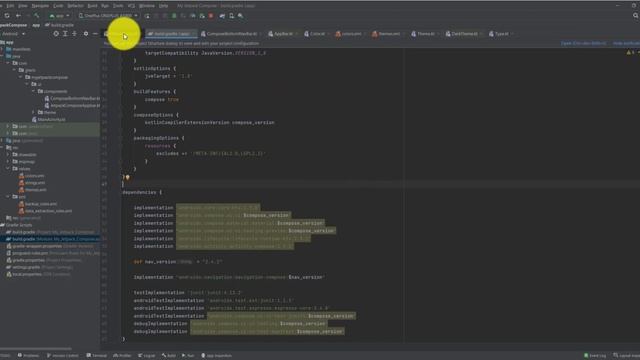Screen dimensions: 640x360
Task: Click the Collapse All icon in project panel
Action: click(x=74, y=34)
